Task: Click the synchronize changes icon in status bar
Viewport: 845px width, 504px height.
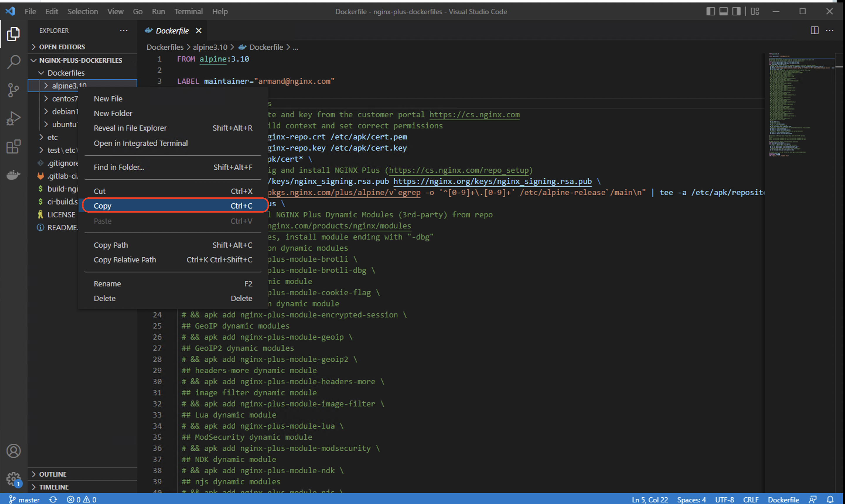Action: coord(53,500)
